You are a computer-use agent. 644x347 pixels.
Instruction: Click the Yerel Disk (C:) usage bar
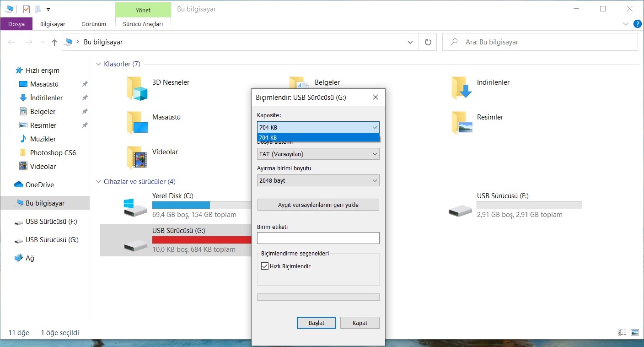202,205
